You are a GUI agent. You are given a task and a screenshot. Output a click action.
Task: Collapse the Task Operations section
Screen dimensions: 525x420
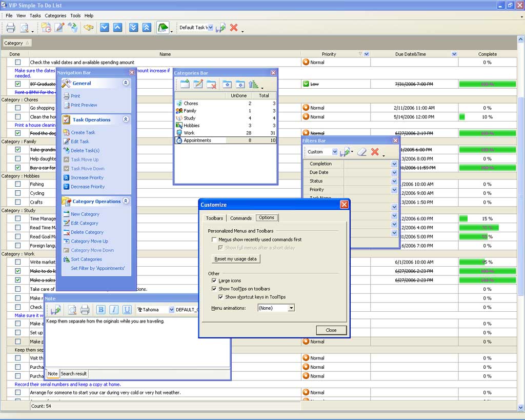(126, 119)
